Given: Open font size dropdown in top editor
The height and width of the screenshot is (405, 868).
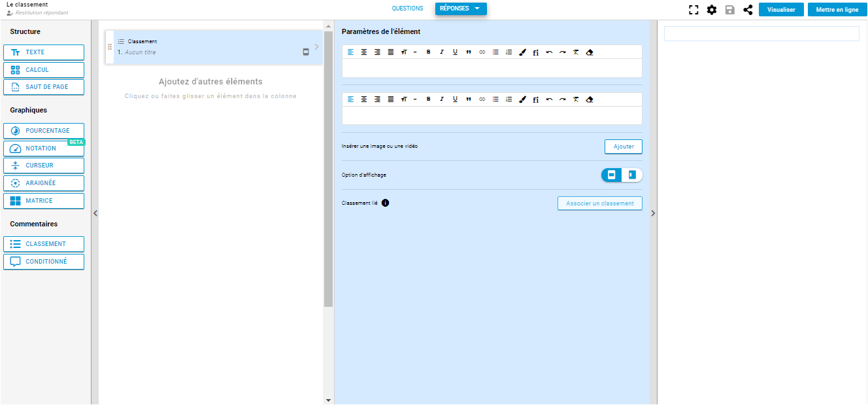Looking at the screenshot, I should tap(404, 52).
